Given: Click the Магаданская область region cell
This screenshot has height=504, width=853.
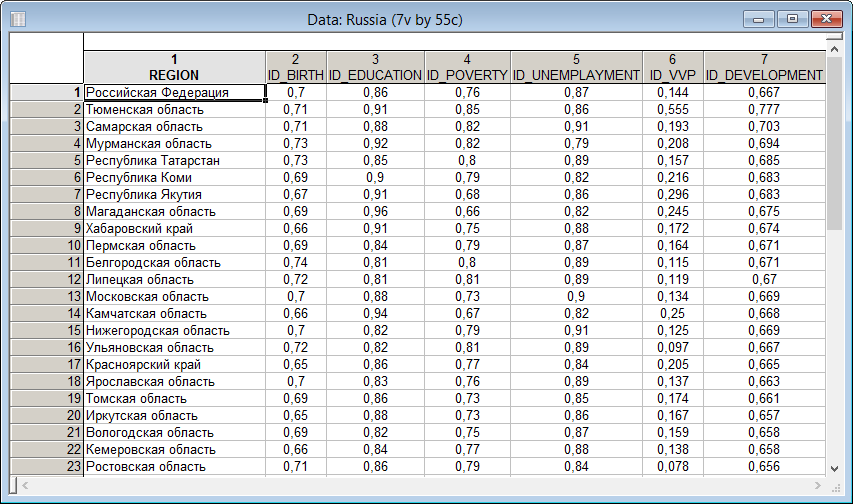Looking at the screenshot, I should pyautogui.click(x=174, y=211).
